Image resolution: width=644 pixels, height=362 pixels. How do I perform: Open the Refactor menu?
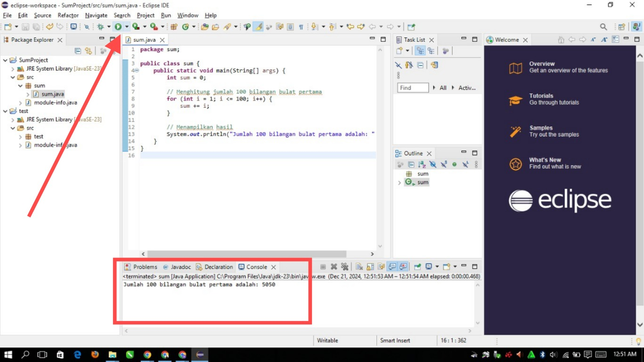coord(68,15)
